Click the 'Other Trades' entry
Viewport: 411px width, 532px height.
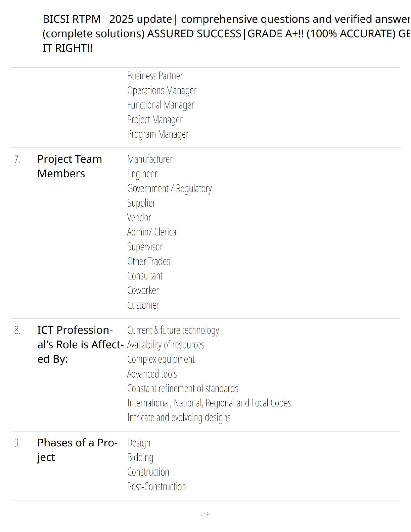[x=148, y=261]
